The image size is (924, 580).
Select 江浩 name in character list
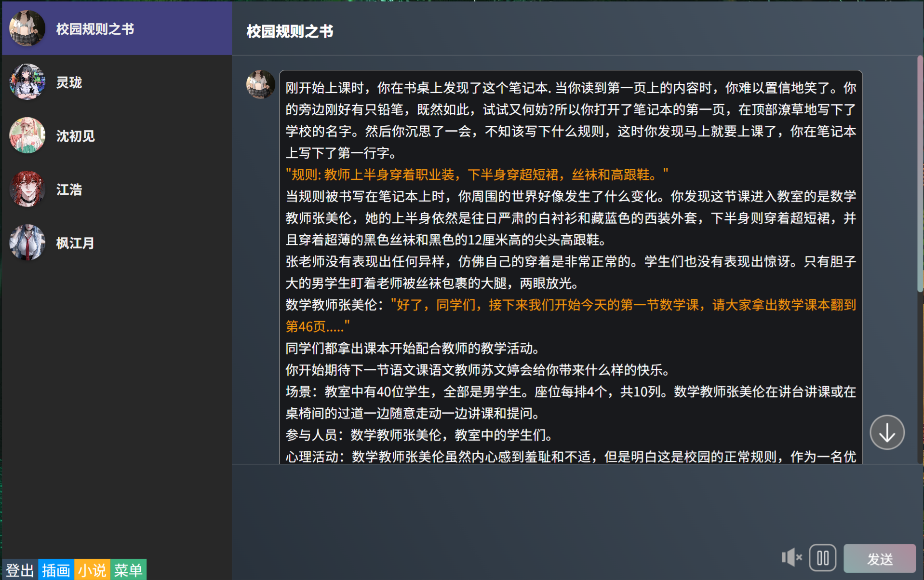click(69, 189)
